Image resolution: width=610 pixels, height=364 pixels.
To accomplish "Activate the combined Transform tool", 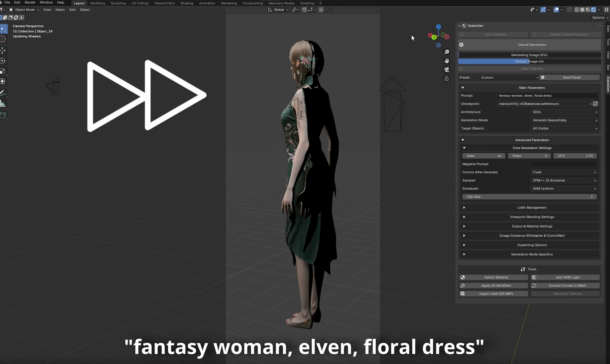I will (x=3, y=82).
